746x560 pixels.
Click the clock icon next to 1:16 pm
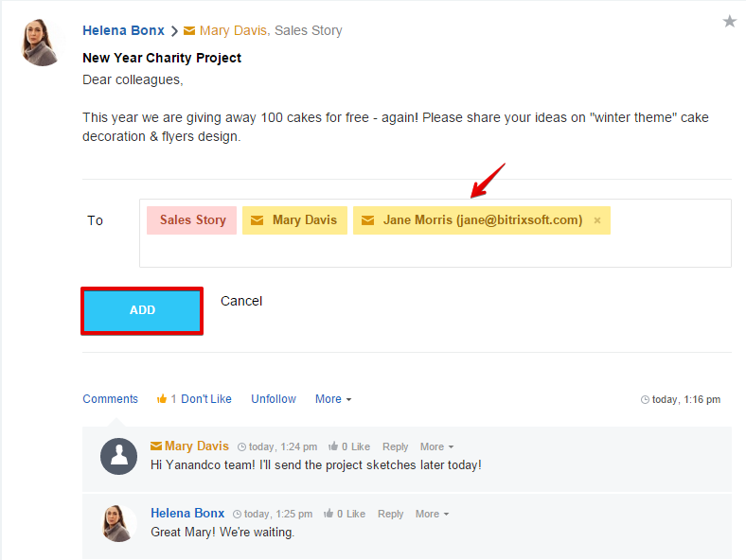[645, 400]
